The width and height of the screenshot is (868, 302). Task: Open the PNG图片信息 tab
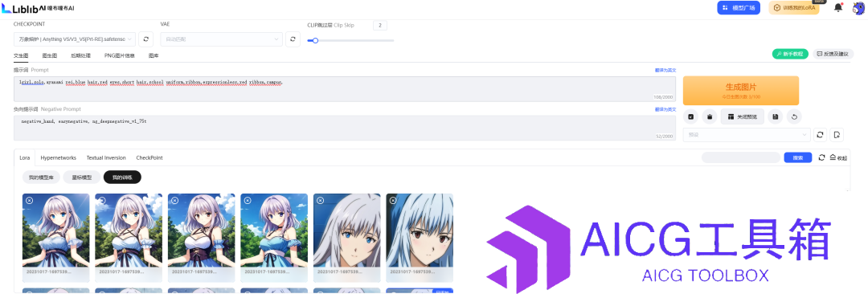[119, 56]
